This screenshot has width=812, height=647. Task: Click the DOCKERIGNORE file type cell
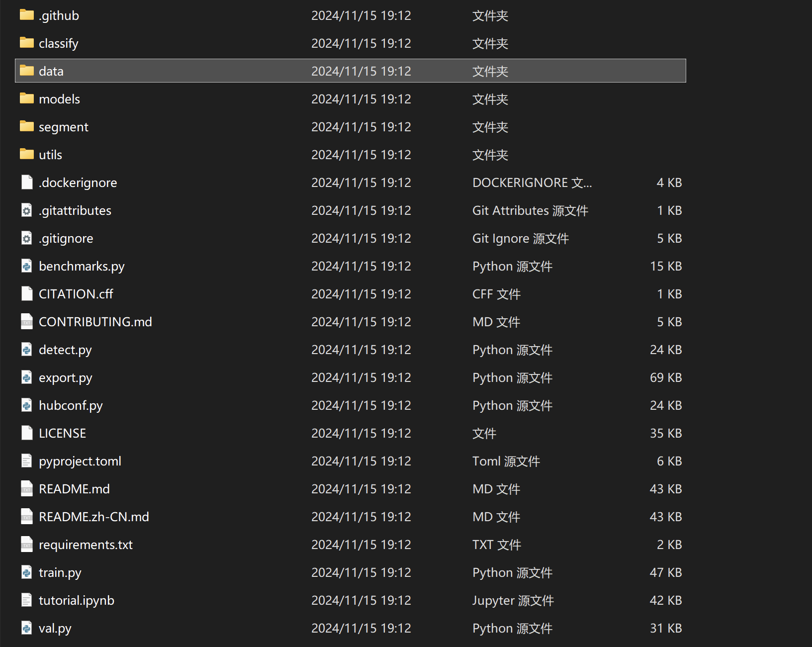click(532, 183)
